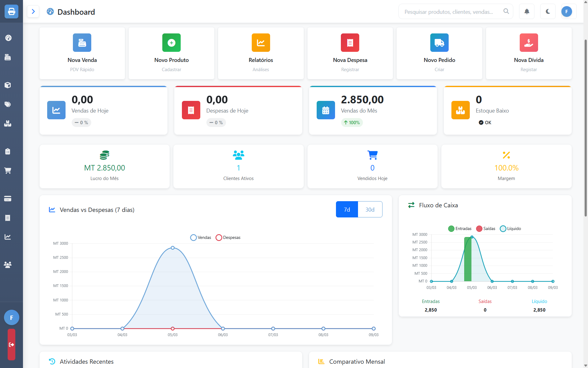Select the 7d chart range

347,209
